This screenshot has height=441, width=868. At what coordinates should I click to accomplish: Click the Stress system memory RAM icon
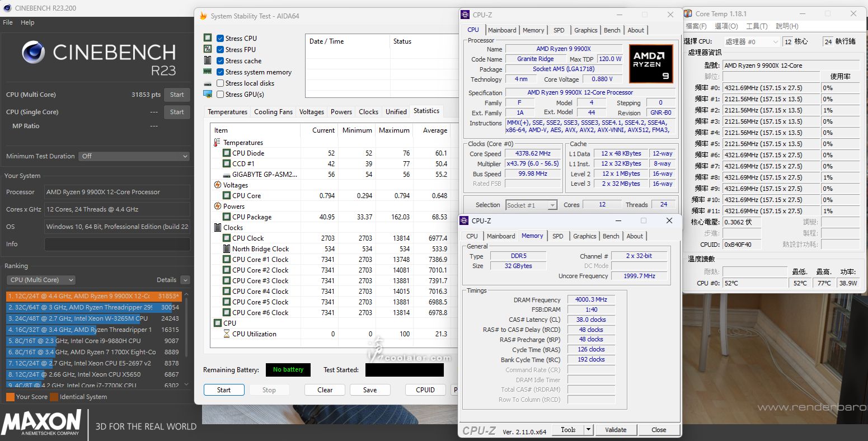pos(208,72)
